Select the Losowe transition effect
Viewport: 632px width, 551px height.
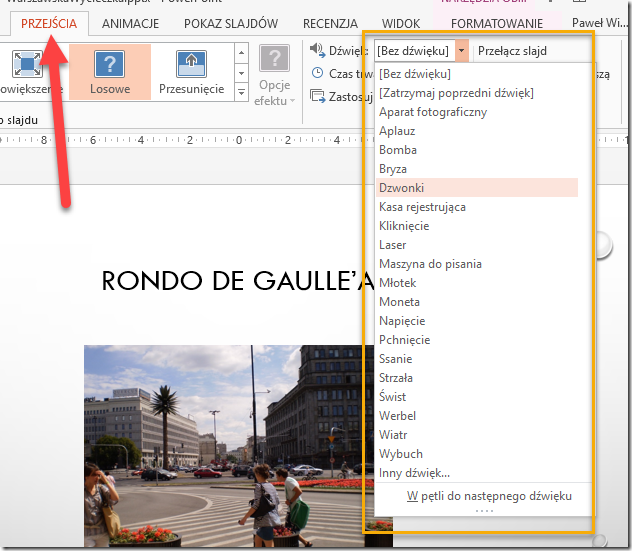click(x=110, y=72)
